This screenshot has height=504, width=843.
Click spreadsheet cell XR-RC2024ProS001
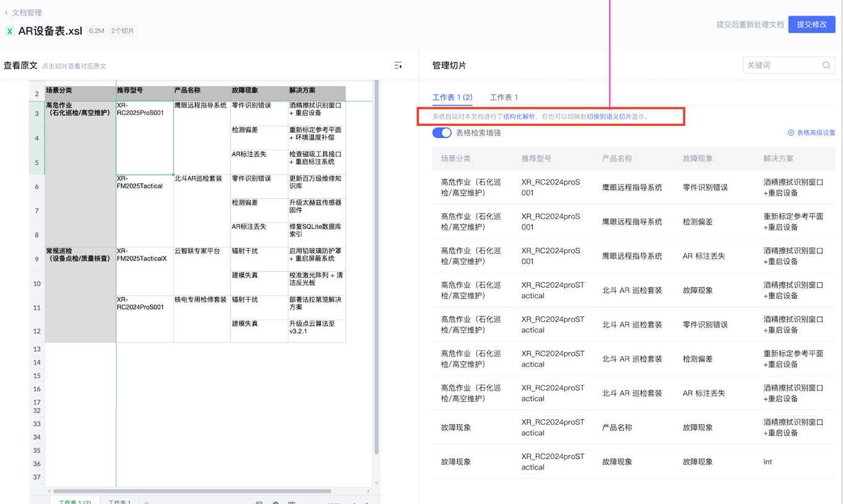pos(145,319)
